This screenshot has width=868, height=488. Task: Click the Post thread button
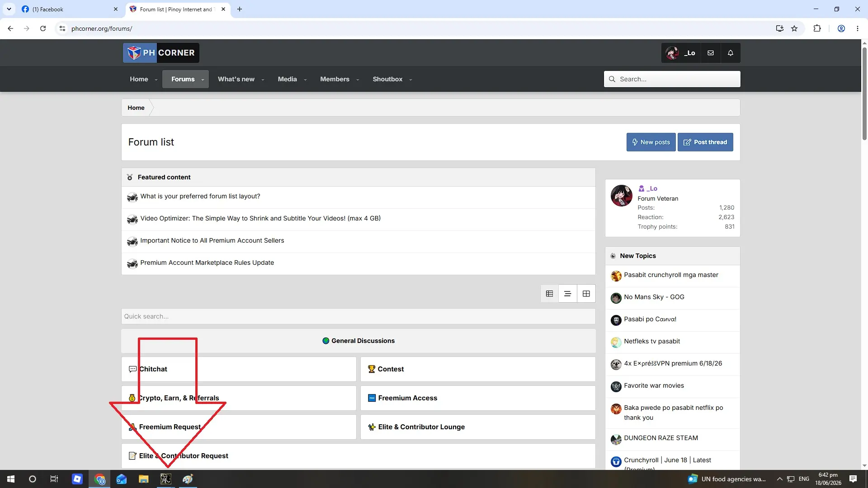[705, 142]
